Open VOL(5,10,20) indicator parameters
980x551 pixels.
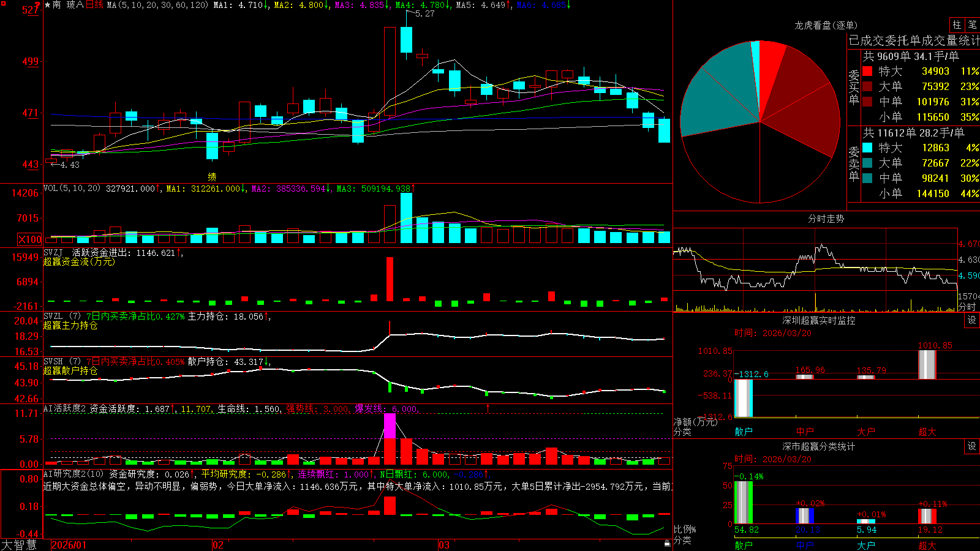72,189
